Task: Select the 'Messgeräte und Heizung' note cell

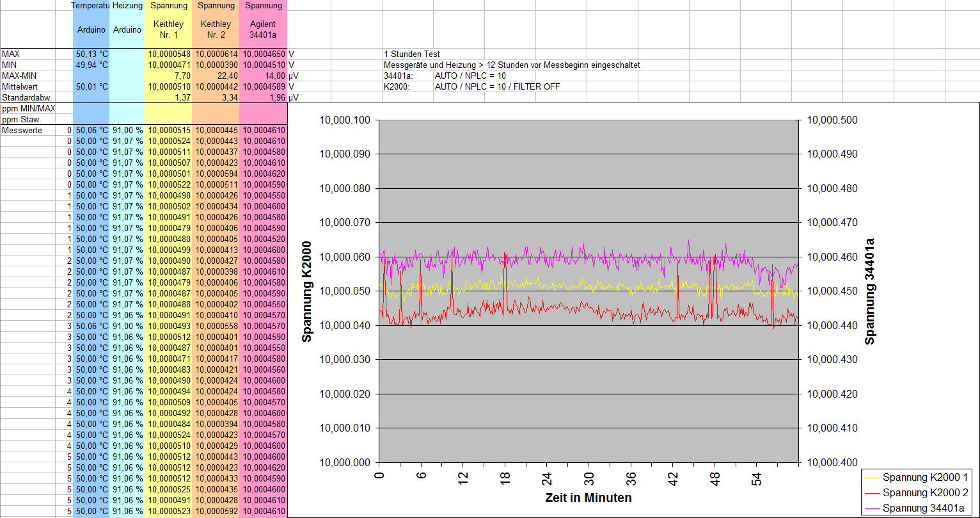Action: (511, 65)
